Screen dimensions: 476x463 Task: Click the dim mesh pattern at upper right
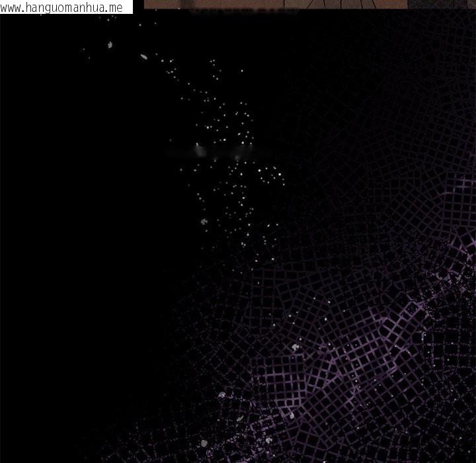point(397,99)
